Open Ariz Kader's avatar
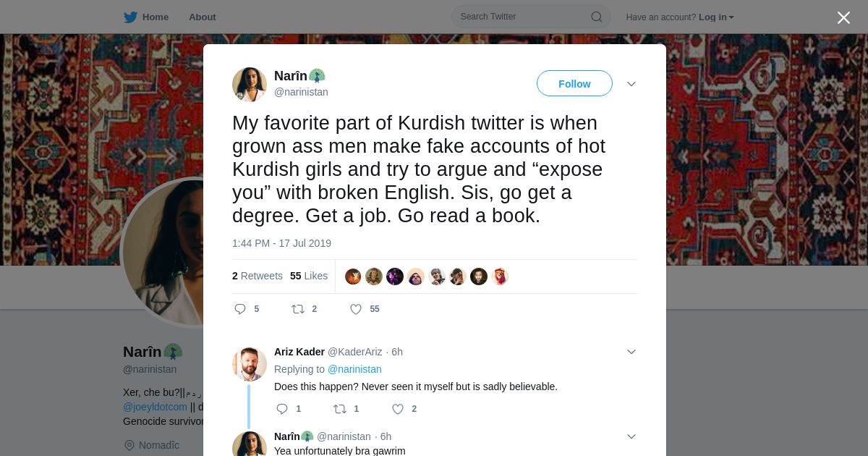The image size is (868, 456). point(250,364)
